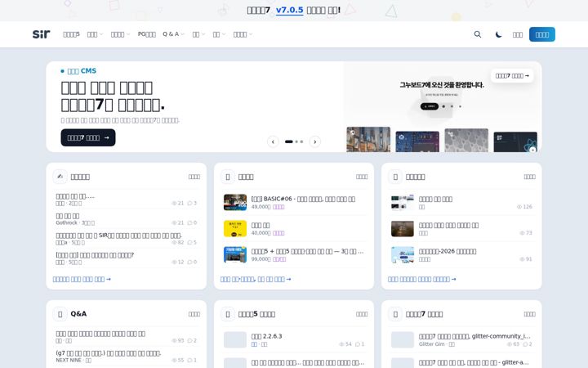Go to previous hero slide arrow
The height and width of the screenshot is (368, 588).
[x=273, y=141]
